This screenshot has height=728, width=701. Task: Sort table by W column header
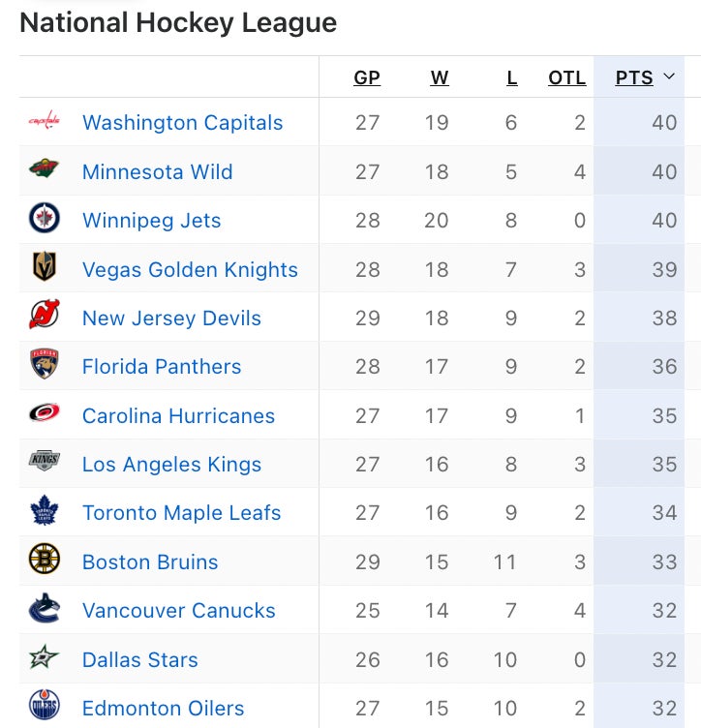pos(440,78)
